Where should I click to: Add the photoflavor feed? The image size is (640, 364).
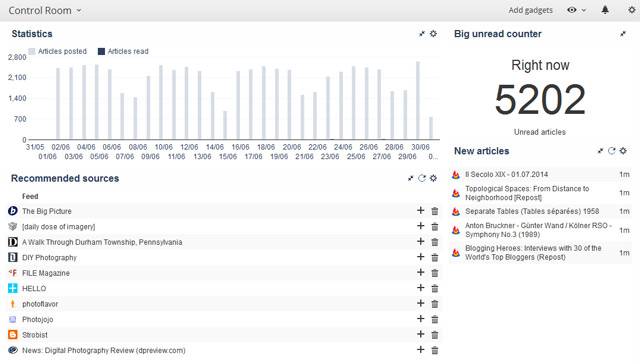(420, 304)
